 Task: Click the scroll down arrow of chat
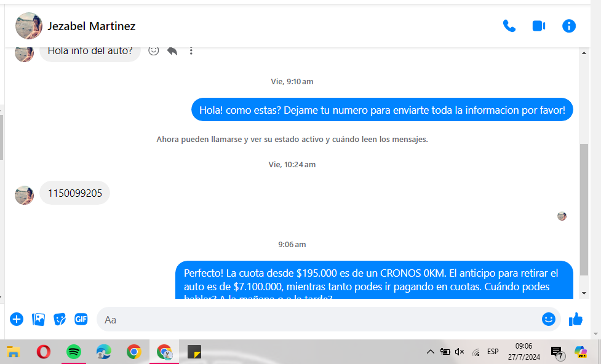[x=584, y=293]
